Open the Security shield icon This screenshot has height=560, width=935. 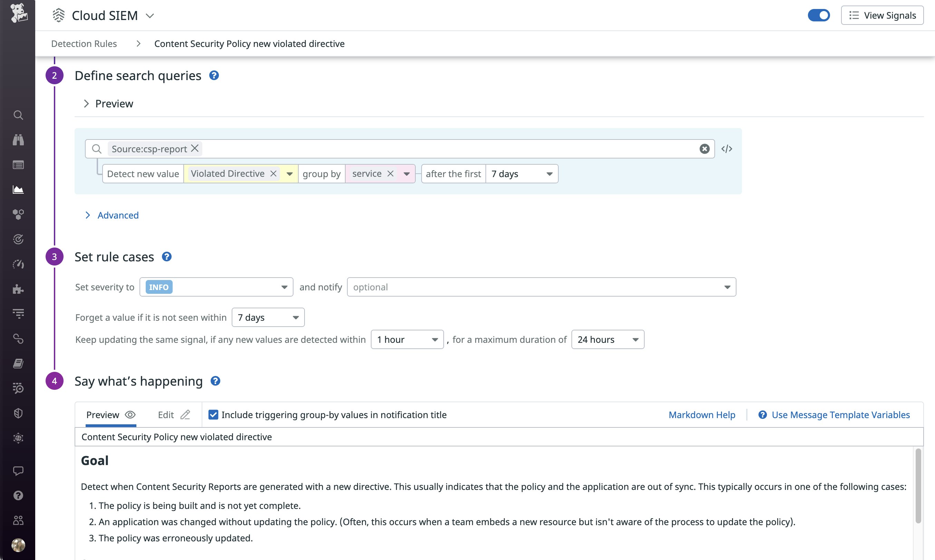[18, 413]
